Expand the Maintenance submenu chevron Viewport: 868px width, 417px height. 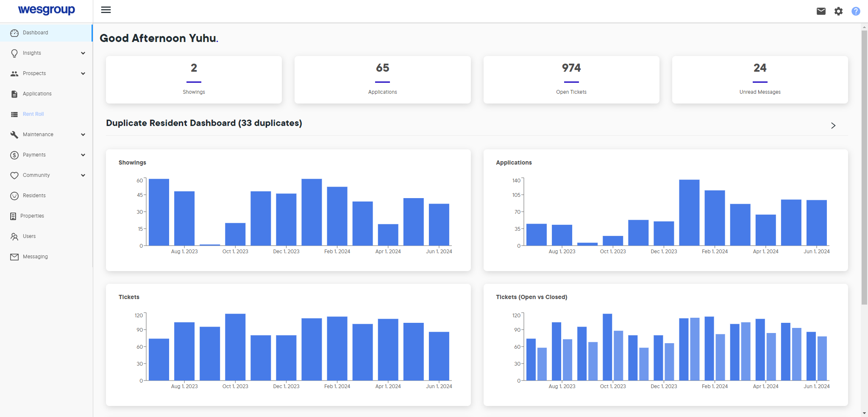tap(83, 134)
